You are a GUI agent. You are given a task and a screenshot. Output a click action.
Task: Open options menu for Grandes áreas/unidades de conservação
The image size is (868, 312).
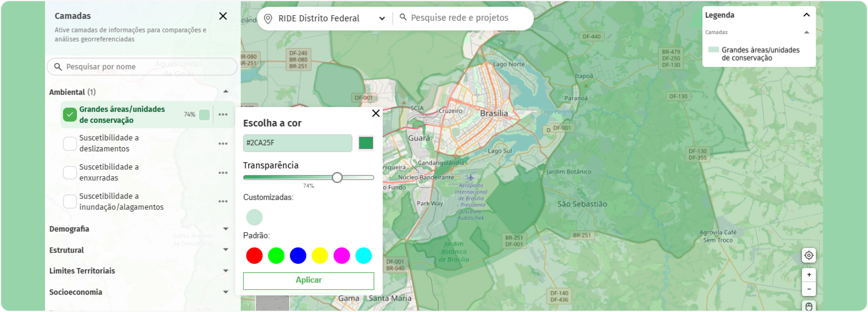pos(223,114)
